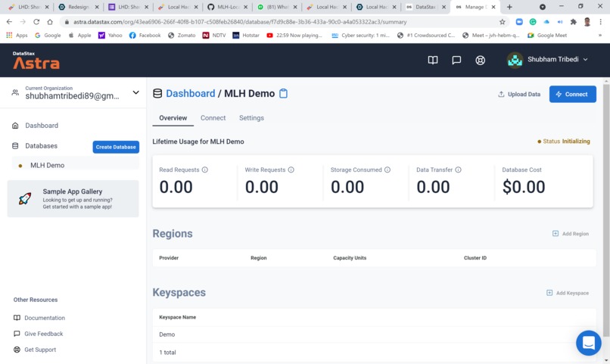The image size is (610, 364).
Task: Click the blue Connect button
Action: [x=572, y=94]
